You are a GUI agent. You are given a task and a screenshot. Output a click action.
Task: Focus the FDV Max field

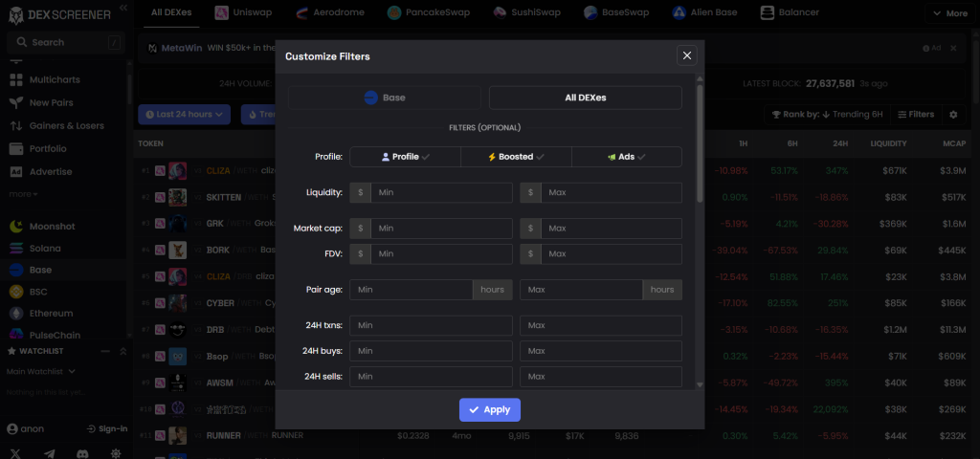[612, 254]
